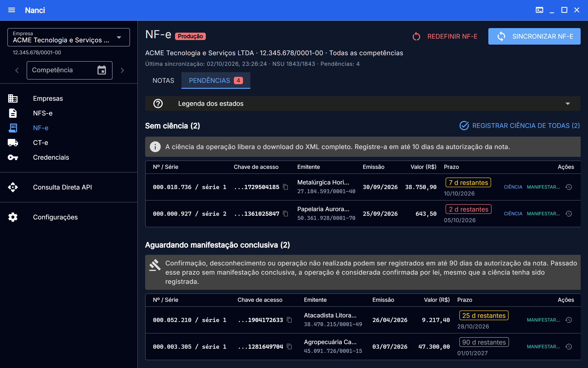The width and height of the screenshot is (588, 368).
Task: Click the '7 d restantes' deadline chip
Action: coord(468,183)
